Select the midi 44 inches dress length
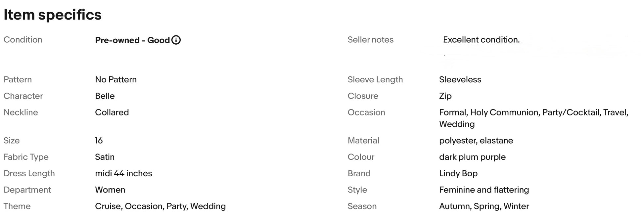 (123, 173)
